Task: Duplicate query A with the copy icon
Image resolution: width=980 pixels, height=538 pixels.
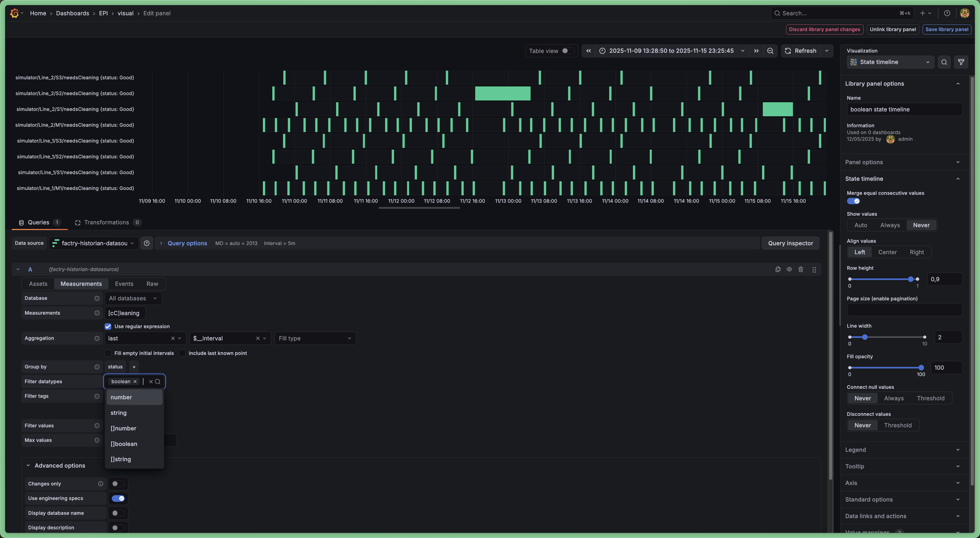Action: [778, 269]
